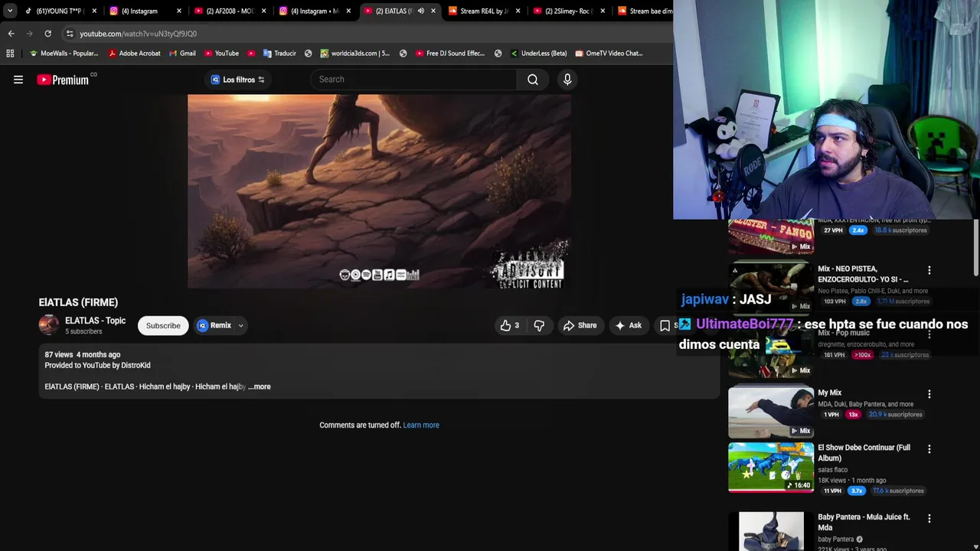Viewport: 980px width, 551px height.
Task: Open the labeled YouTube bookmark
Action: click(x=221, y=54)
